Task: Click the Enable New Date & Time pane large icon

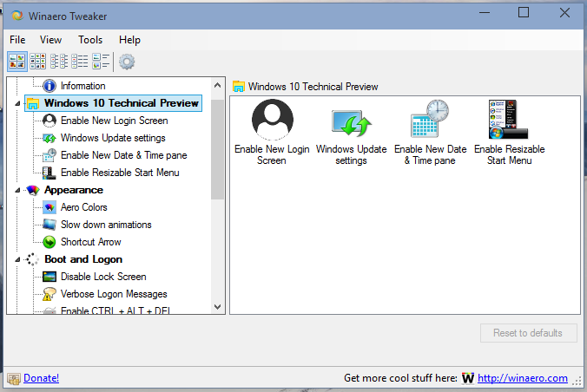Action: (430, 119)
